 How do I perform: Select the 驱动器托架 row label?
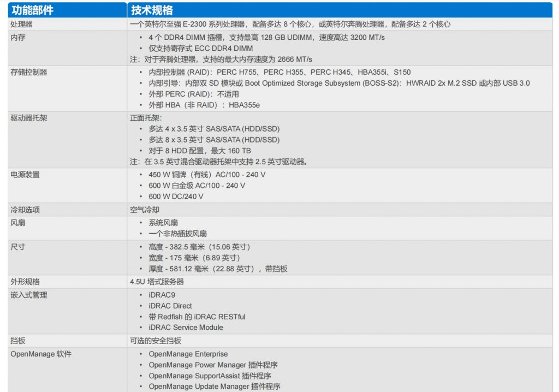29,118
